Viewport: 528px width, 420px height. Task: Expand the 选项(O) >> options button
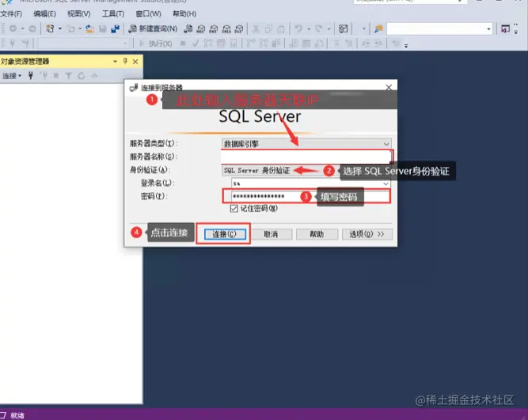tap(367, 234)
